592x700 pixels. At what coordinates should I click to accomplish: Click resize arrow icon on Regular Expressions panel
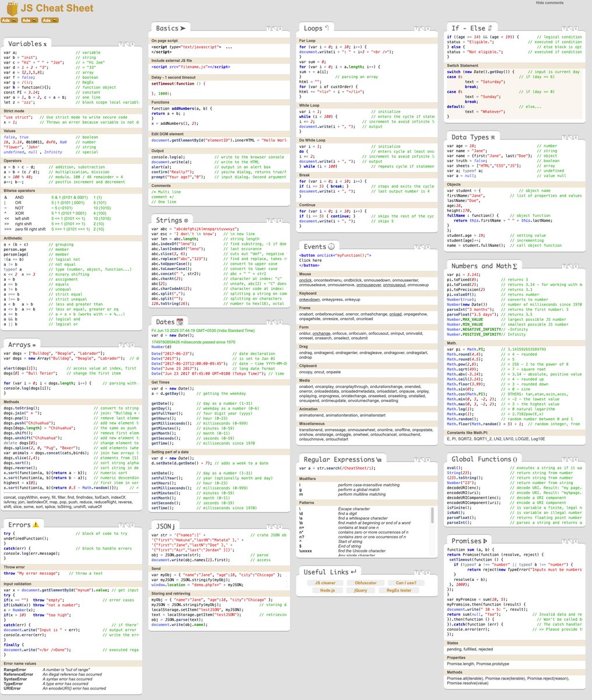421,460
